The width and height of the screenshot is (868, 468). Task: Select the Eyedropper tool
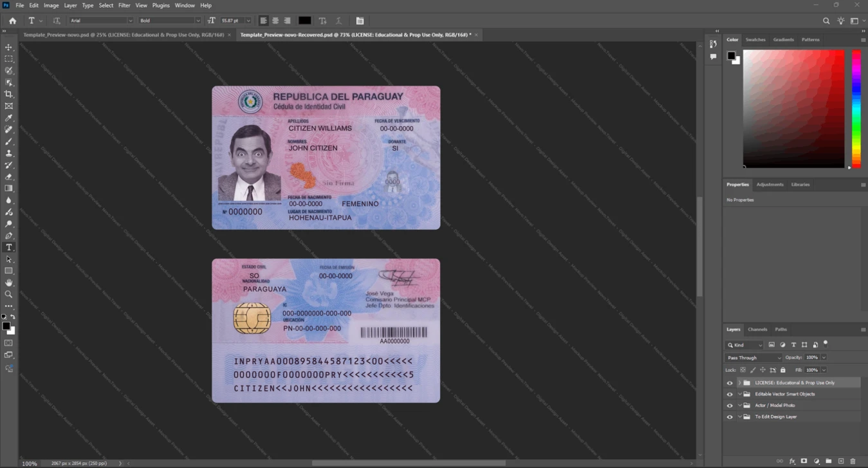pos(9,118)
